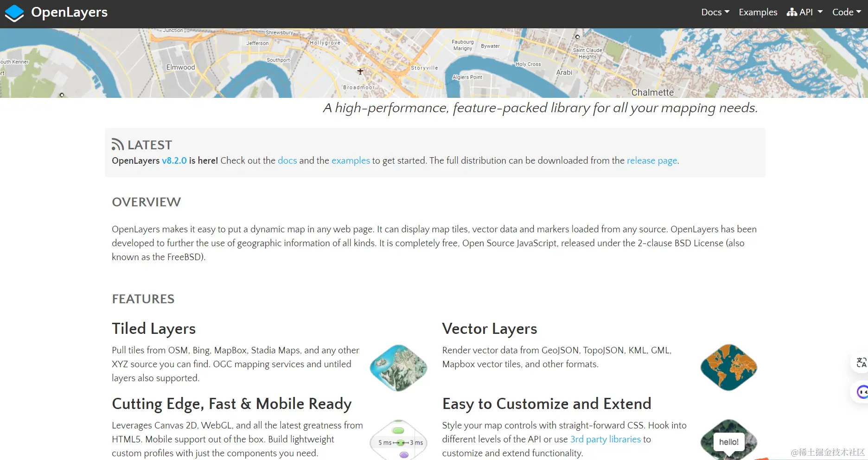Expand the Docs dropdown menu
Screen dimensions: 868x460
715,13
